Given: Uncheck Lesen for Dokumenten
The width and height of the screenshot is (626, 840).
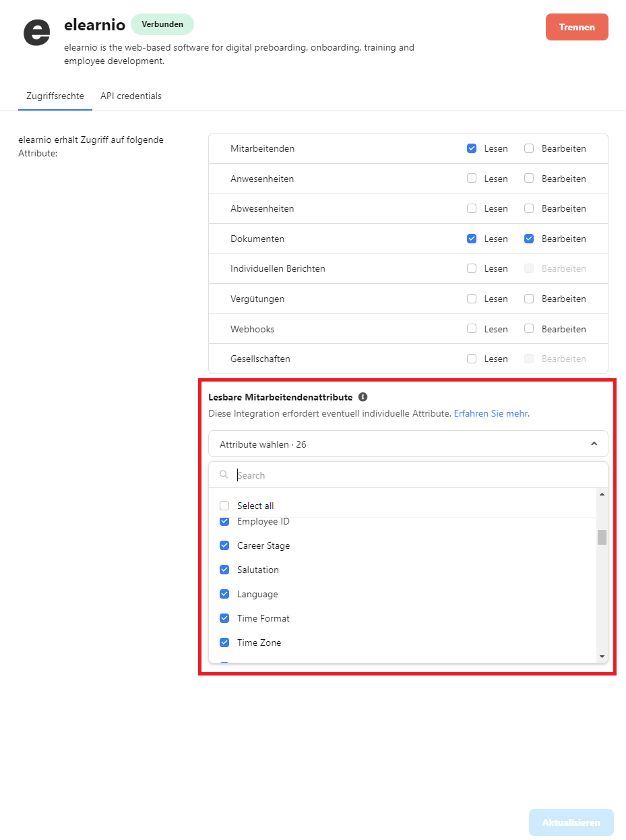Looking at the screenshot, I should coord(472,239).
